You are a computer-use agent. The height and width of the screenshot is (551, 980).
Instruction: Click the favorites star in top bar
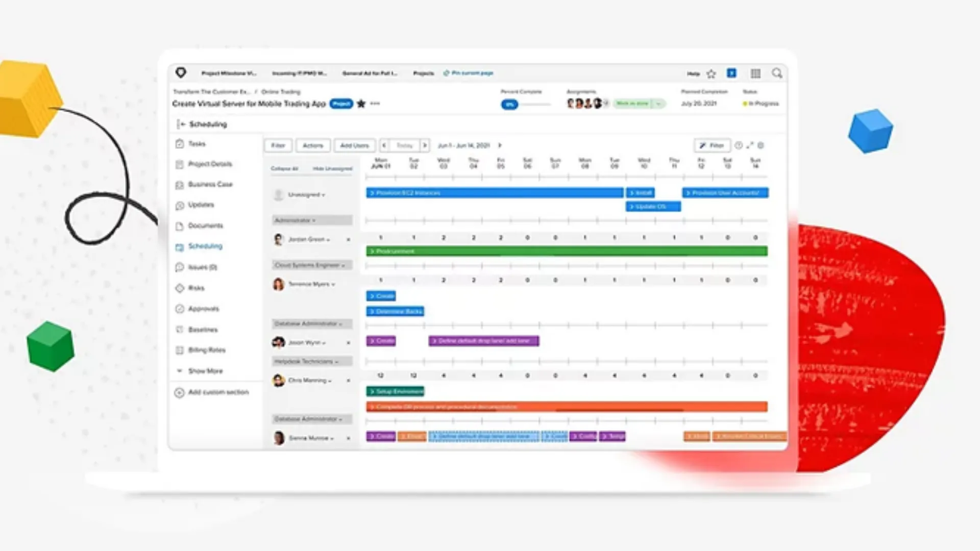tap(711, 74)
